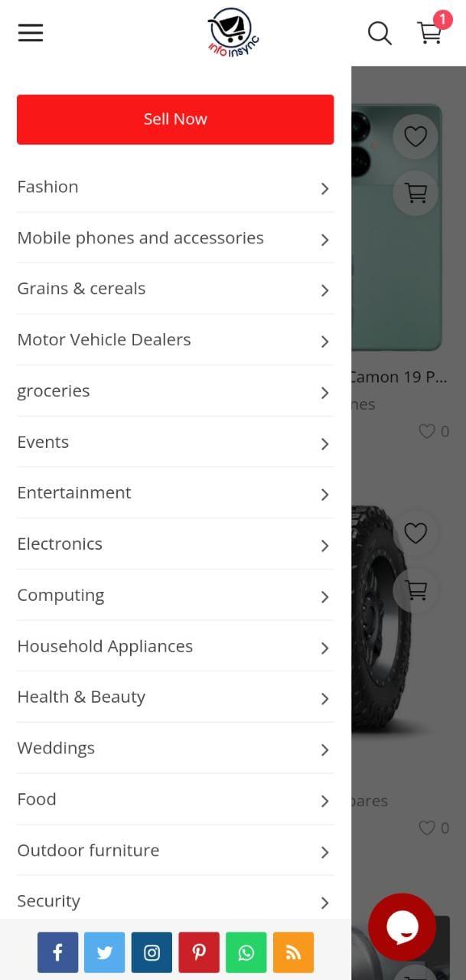This screenshot has height=980, width=466.
Task: Open the WhatsApp social link
Action: 246,952
